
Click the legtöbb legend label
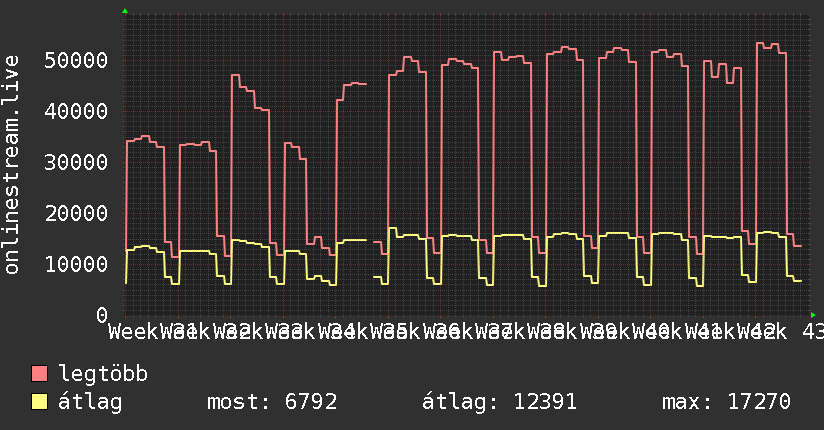103,373
